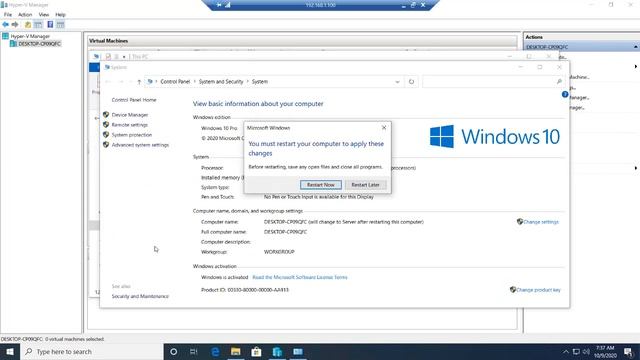Show hidden system tray icons
Viewport: 640px width, 360px height.
(x=566, y=352)
